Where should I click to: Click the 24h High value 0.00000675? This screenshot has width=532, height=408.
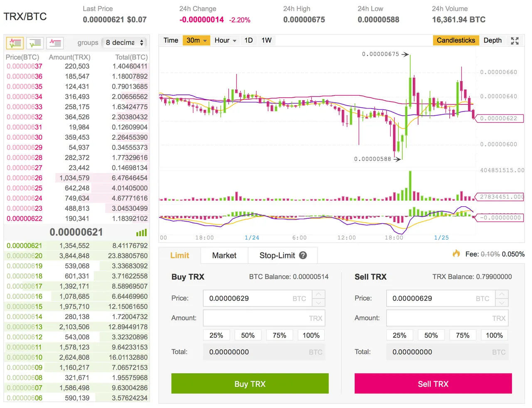pyautogui.click(x=304, y=20)
